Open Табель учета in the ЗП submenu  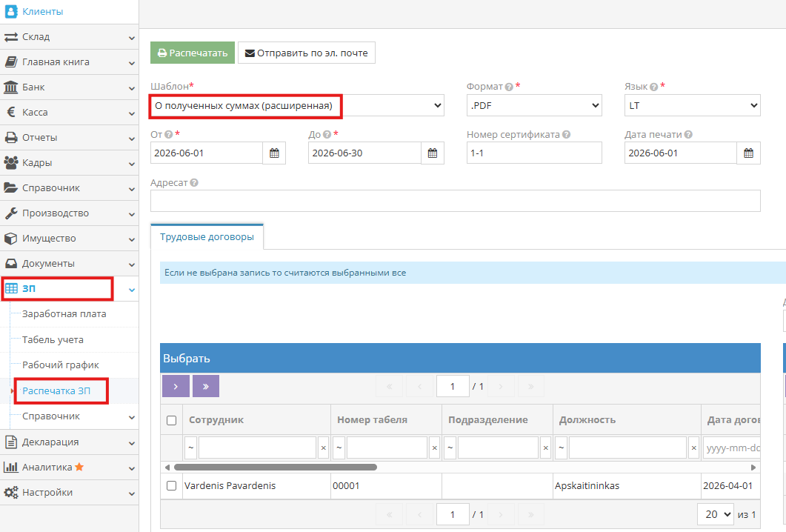[x=53, y=339]
